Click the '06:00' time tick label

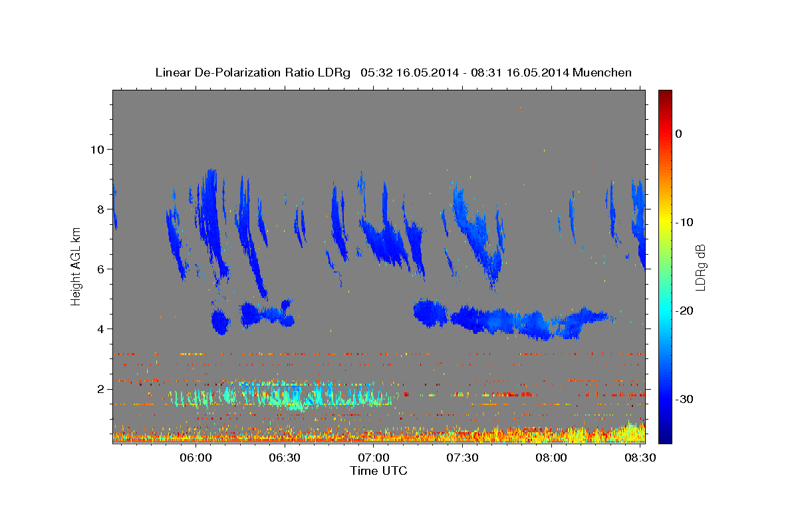(196, 458)
